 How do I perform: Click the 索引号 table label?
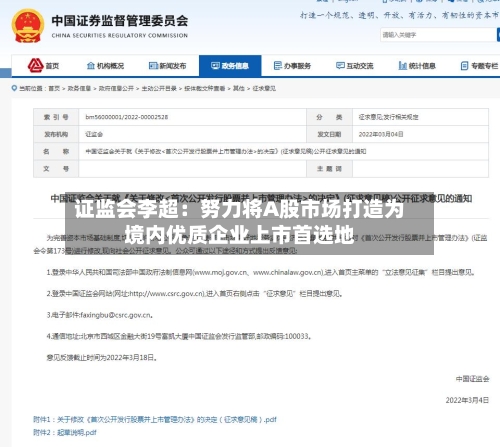[x=56, y=117]
